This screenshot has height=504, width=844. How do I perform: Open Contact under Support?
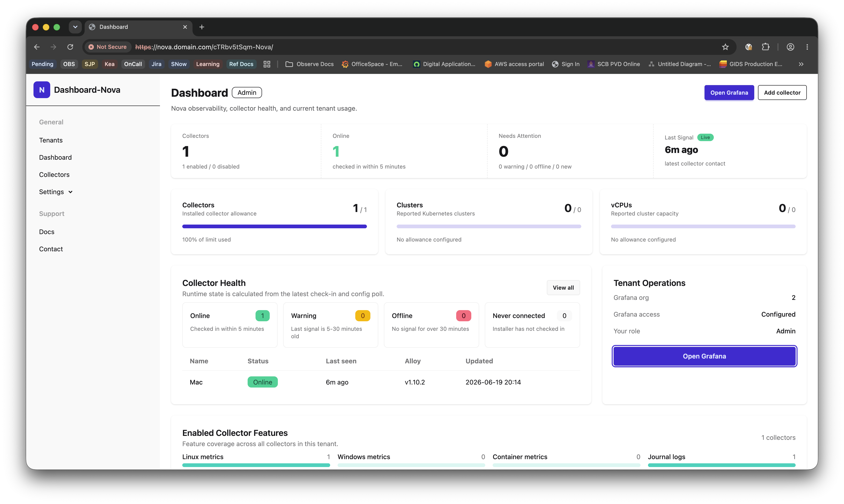coord(51,249)
